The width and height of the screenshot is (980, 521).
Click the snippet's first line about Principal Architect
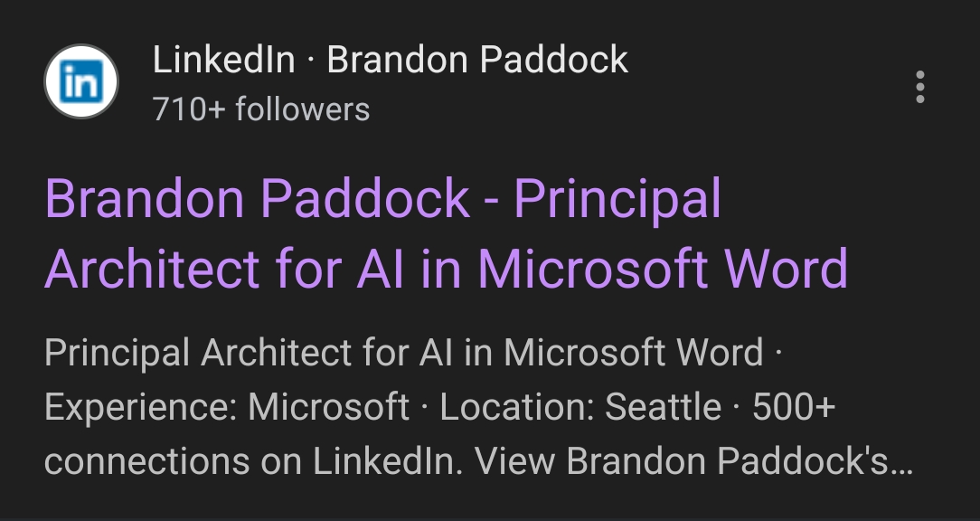click(403, 353)
